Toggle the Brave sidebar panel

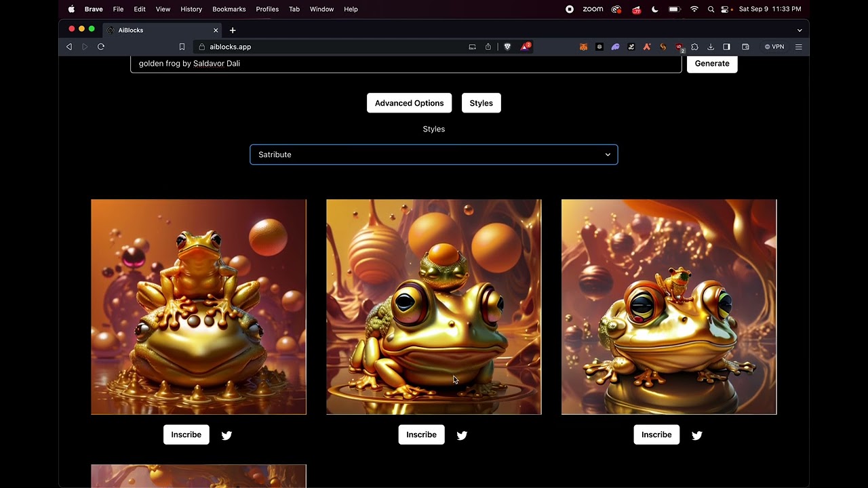pyautogui.click(x=726, y=47)
